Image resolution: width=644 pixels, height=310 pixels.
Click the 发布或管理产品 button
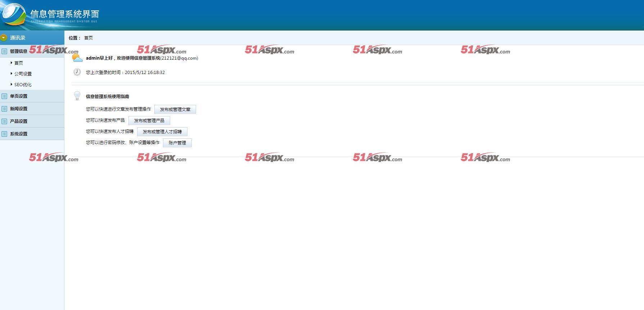tap(149, 121)
